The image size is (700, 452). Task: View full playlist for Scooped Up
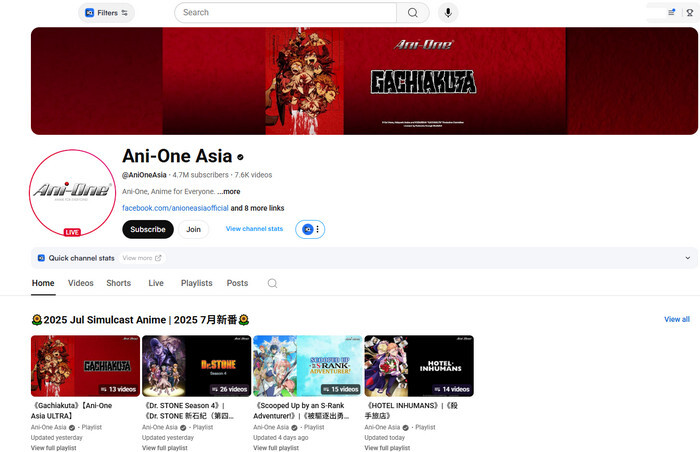276,448
